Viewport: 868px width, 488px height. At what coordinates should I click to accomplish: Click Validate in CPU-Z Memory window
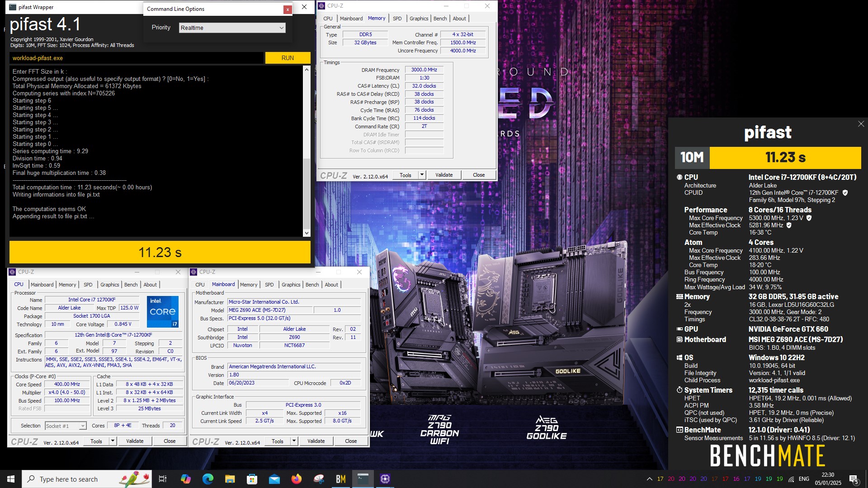[443, 175]
